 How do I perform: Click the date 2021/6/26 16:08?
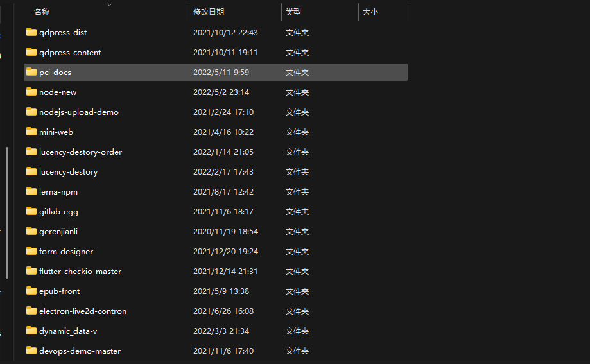click(223, 311)
